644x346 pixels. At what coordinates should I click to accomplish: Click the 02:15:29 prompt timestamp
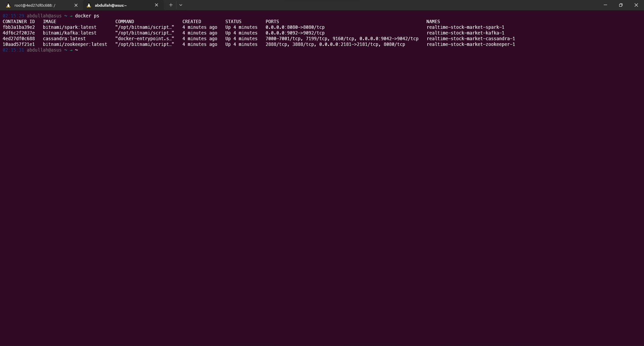pyautogui.click(x=13, y=16)
